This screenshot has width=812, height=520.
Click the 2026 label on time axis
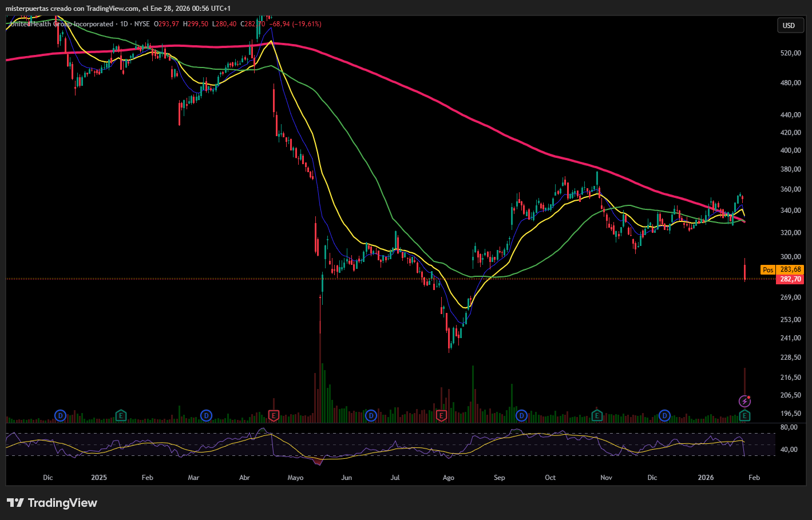pyautogui.click(x=706, y=478)
